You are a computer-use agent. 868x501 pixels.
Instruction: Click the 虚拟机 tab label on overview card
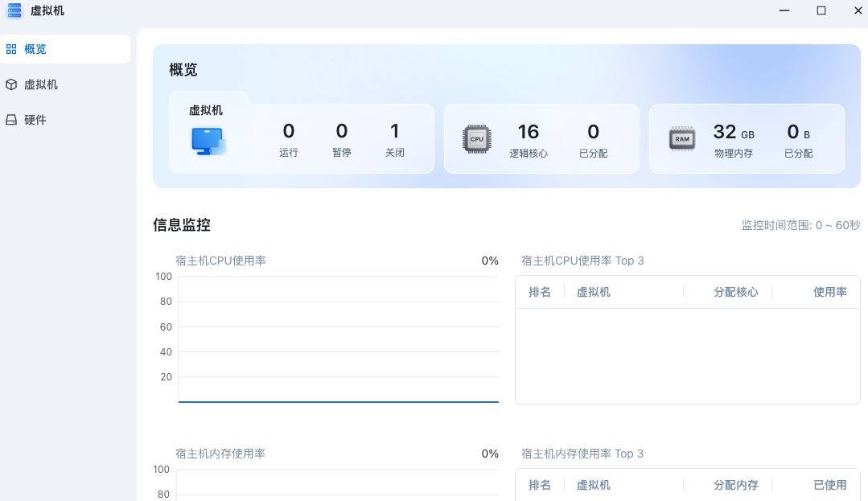pos(206,110)
